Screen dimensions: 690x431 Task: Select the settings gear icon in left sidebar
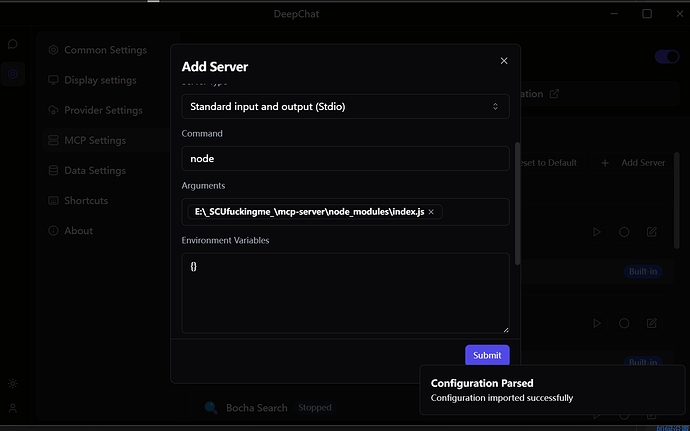[13, 74]
